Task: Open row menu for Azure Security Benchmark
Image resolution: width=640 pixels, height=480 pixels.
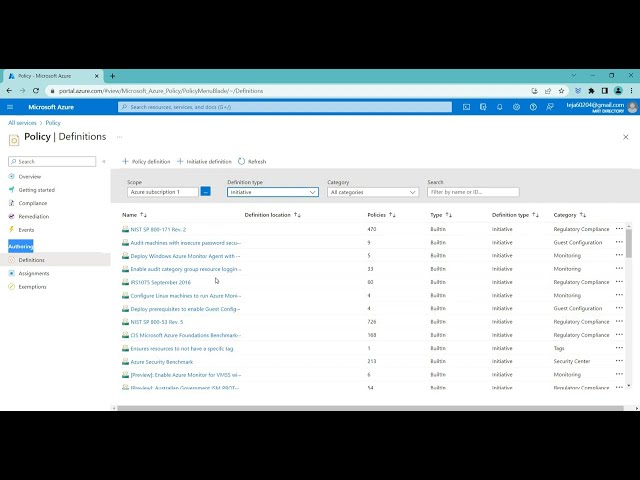Action: click(619, 361)
